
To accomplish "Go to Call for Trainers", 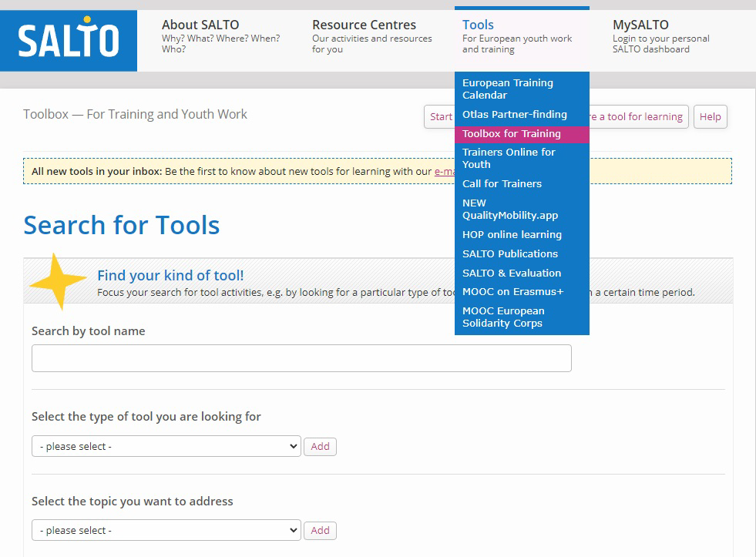I will [502, 183].
